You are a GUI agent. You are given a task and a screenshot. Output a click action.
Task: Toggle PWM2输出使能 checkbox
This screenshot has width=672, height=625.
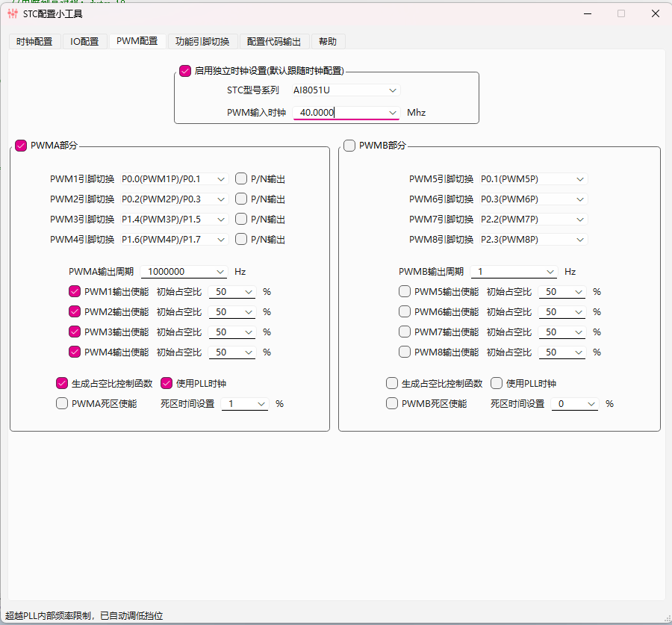click(75, 312)
